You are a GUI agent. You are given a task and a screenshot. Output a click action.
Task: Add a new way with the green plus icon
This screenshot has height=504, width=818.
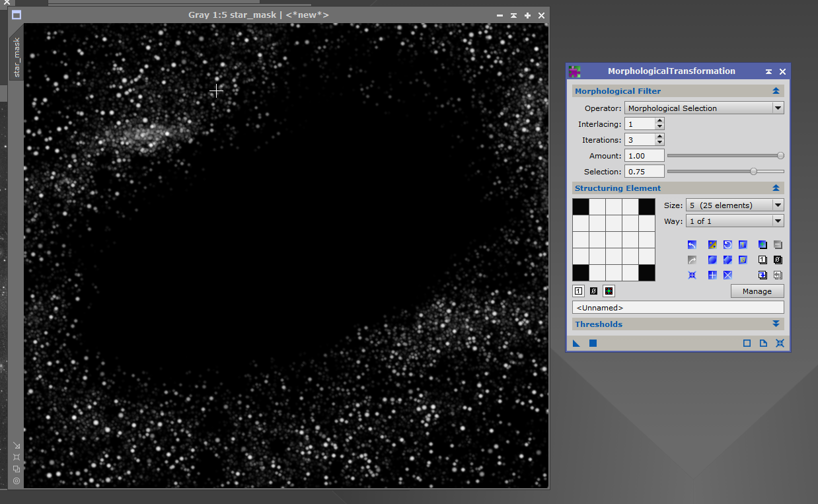pos(762,244)
